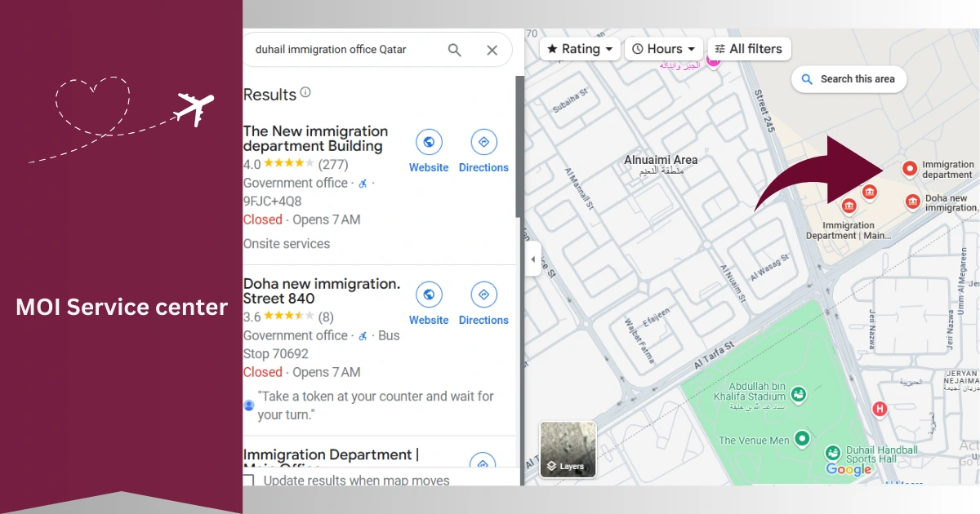The width and height of the screenshot is (980, 514).
Task: Click the review quote about taking a token
Action: [376, 405]
